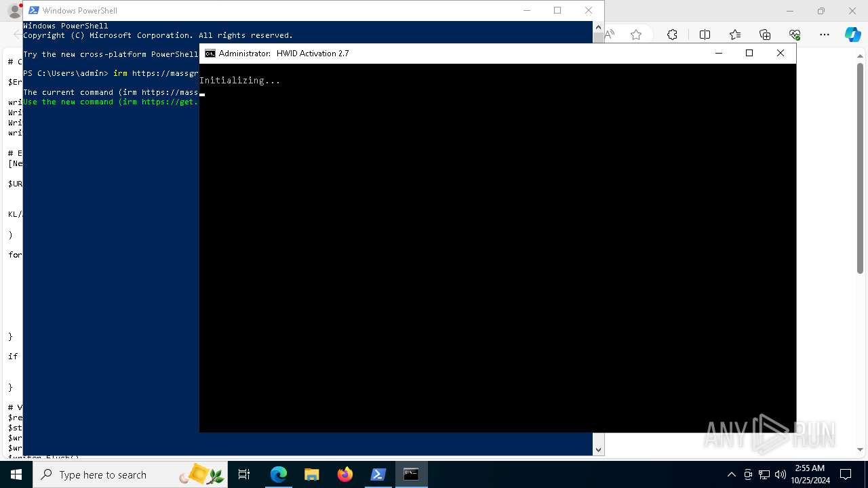Open volume control tray icon
868x488 pixels.
coord(781,474)
